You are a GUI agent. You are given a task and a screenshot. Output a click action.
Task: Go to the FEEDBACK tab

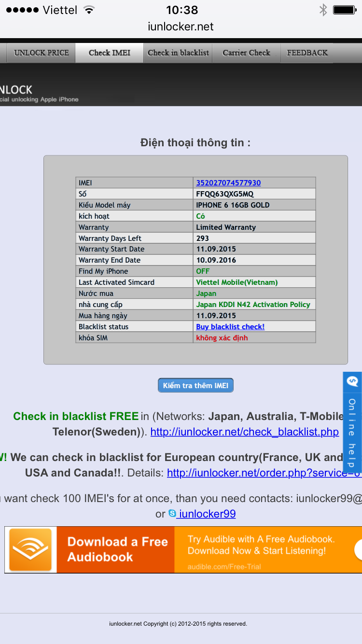[307, 53]
